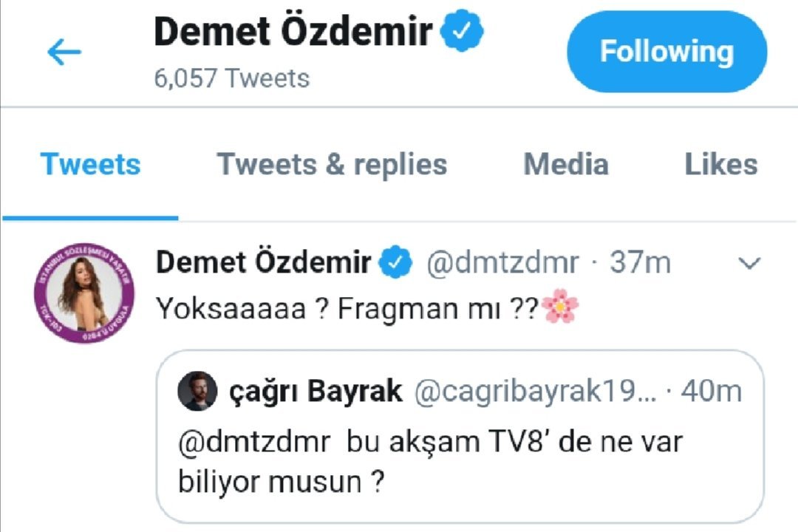Switch to the Tweets tab
The height and width of the screenshot is (532, 798).
tap(91, 165)
